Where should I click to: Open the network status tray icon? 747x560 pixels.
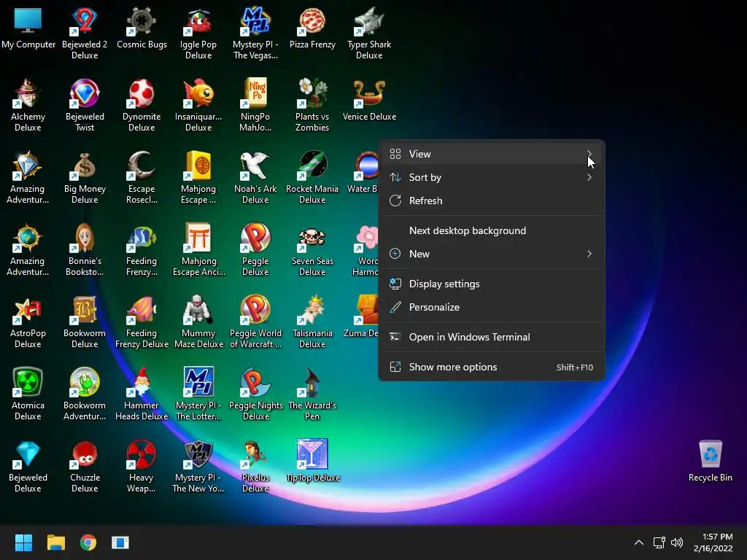(x=659, y=542)
